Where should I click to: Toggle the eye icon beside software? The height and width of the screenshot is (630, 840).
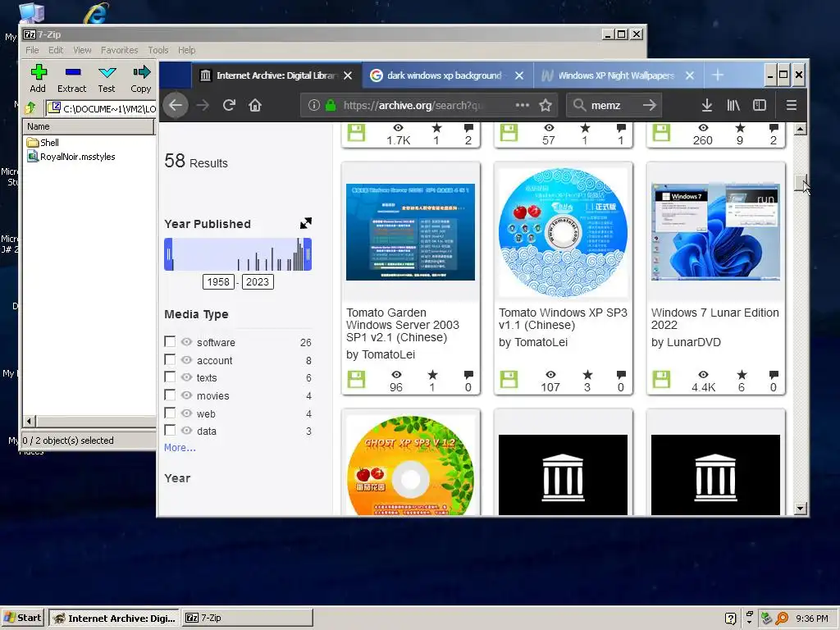[186, 342]
